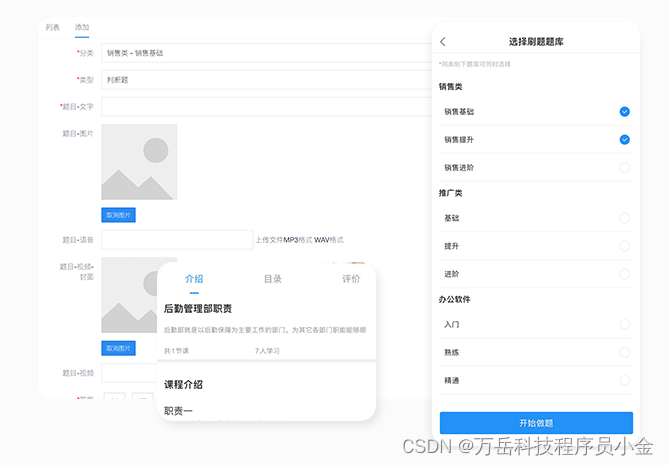The width and height of the screenshot is (669, 465).
Task: Select 精通 under 办公软件
Action: 624,380
